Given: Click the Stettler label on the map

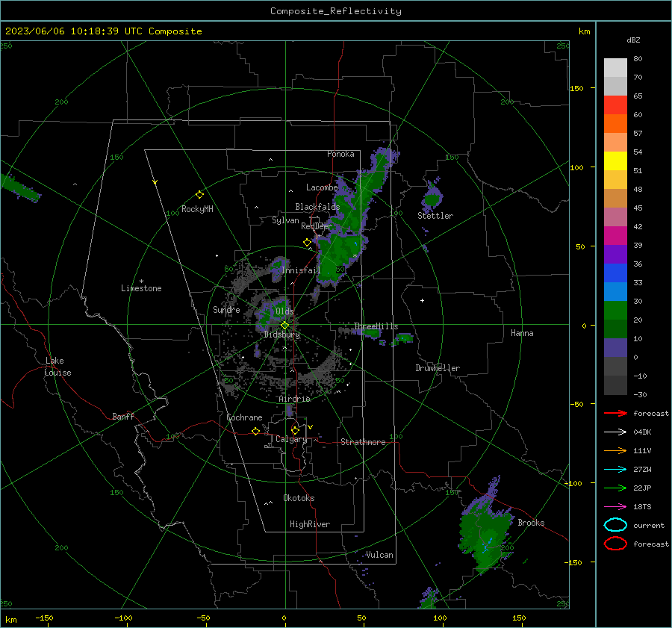Looking at the screenshot, I should coord(435,216).
